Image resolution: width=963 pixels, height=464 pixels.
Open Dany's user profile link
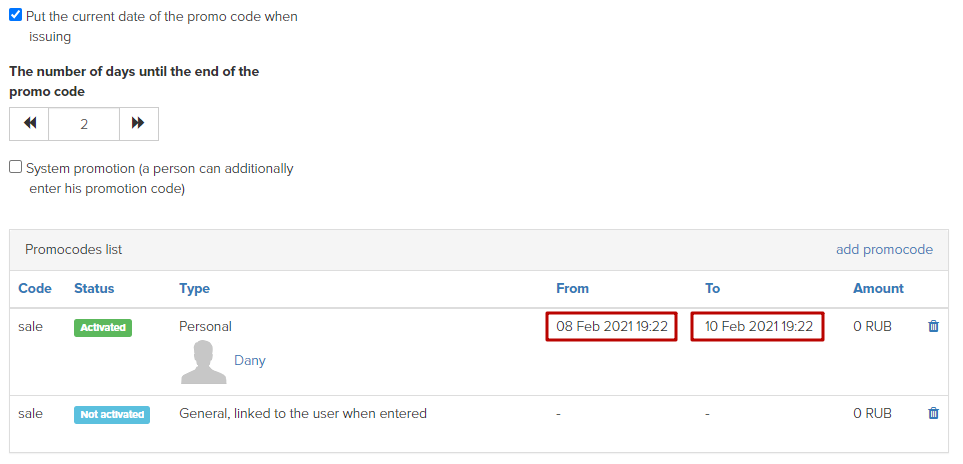click(249, 360)
